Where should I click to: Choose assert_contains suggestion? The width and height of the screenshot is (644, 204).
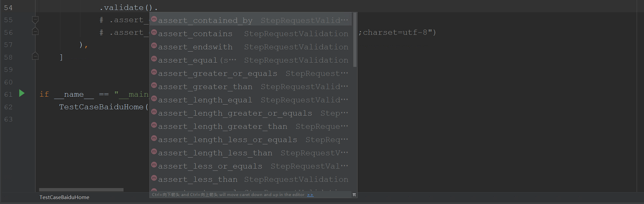[251, 34]
